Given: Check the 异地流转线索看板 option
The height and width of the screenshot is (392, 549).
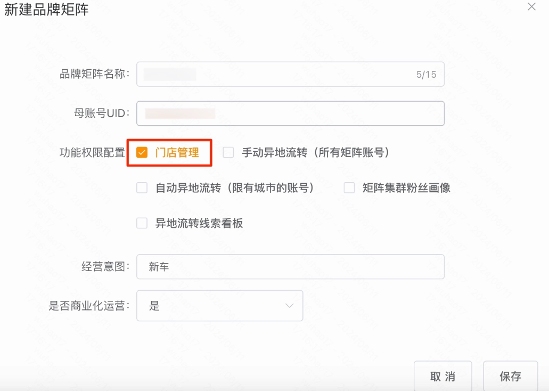Looking at the screenshot, I should [142, 223].
